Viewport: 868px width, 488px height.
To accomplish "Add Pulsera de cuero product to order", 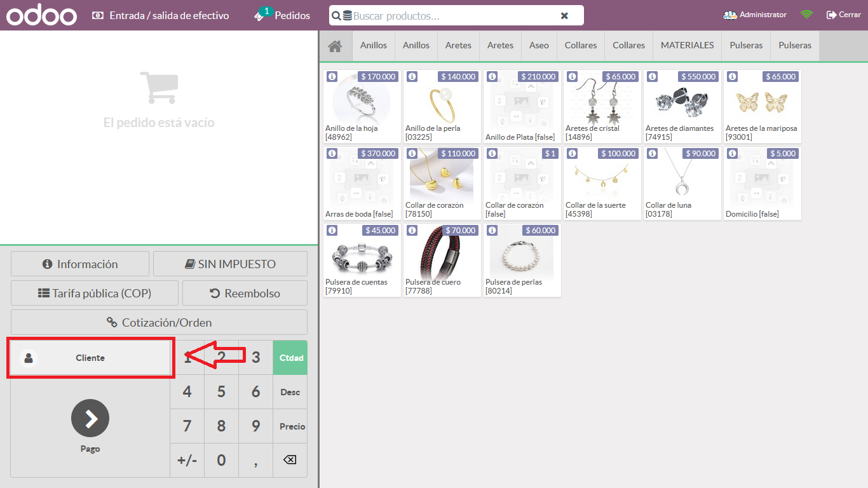I will pyautogui.click(x=442, y=260).
